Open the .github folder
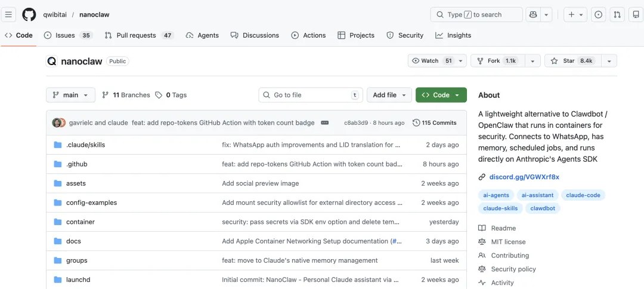644x289 pixels. tap(77, 164)
